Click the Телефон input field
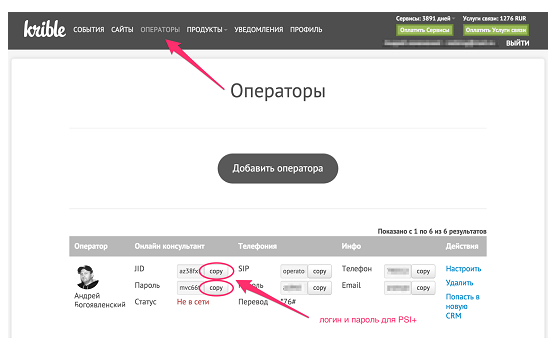 398,271
